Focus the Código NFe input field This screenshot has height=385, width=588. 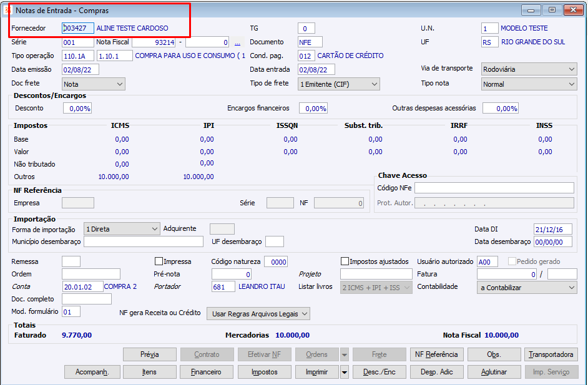[x=494, y=188]
